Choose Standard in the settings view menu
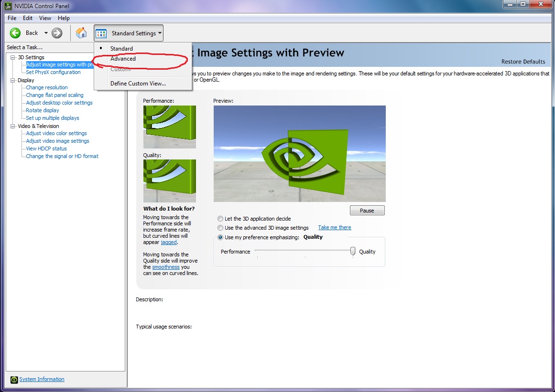 pos(121,48)
